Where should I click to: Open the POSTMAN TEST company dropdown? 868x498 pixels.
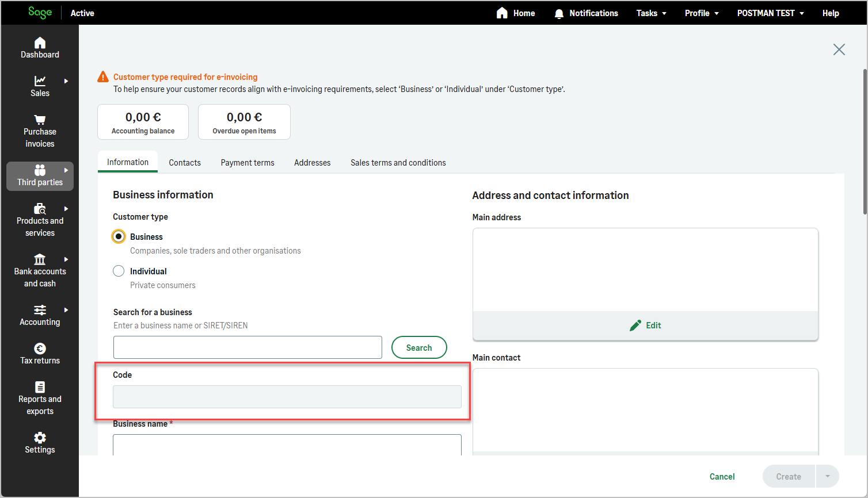(x=771, y=13)
